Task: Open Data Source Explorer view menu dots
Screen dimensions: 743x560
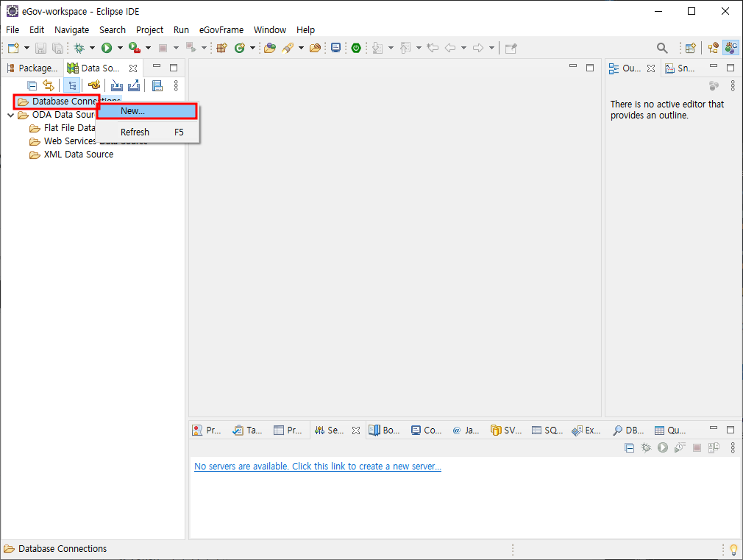Action: pyautogui.click(x=176, y=85)
